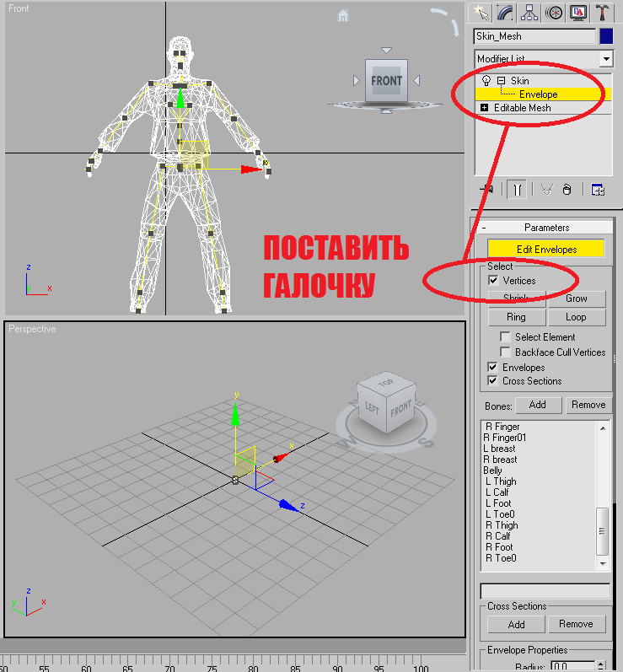Open Configure Modifier Sets icon
Image resolution: width=623 pixels, height=672 pixels.
[x=598, y=189]
